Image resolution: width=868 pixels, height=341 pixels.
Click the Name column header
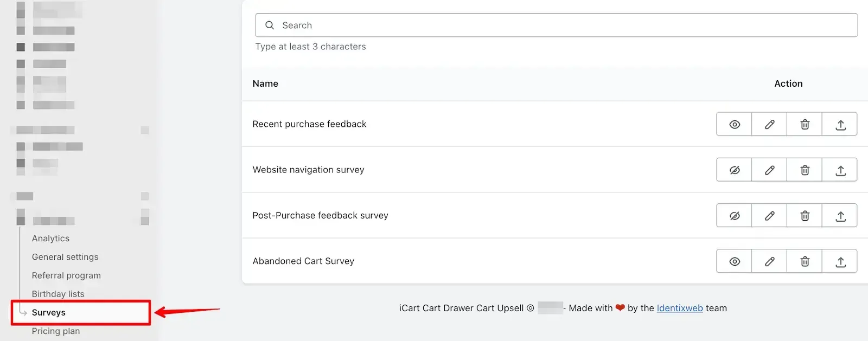click(265, 83)
